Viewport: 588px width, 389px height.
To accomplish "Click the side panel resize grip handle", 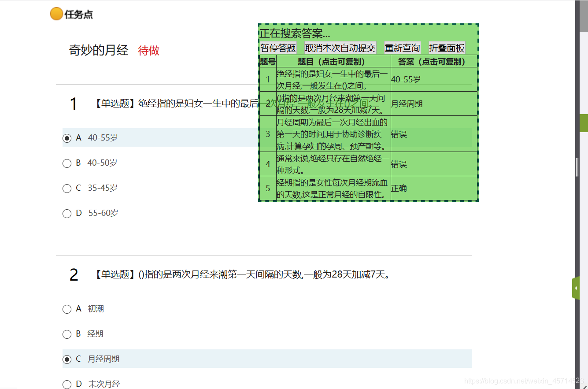I will 577,167.
